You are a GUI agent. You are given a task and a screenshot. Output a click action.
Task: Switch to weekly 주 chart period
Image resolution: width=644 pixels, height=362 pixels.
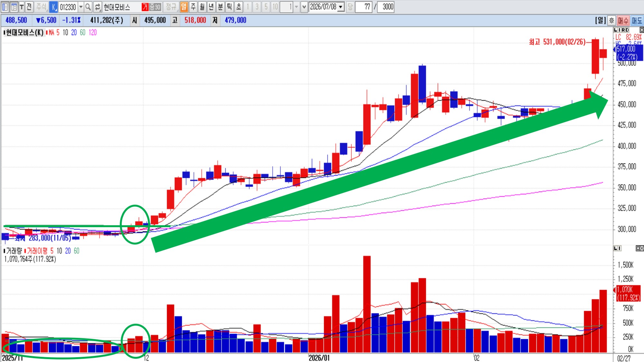[193, 7]
